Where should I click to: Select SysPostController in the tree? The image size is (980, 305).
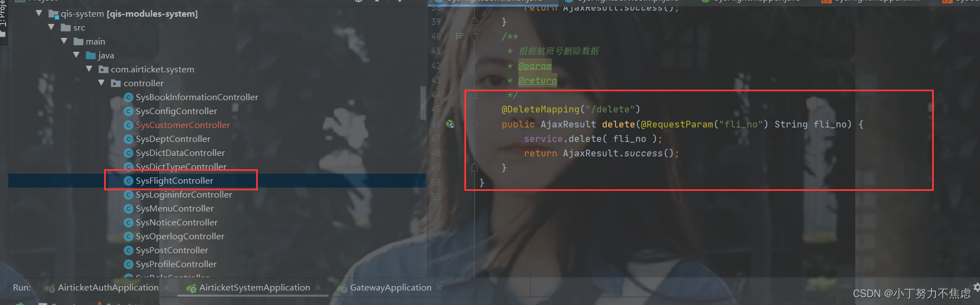(x=172, y=250)
